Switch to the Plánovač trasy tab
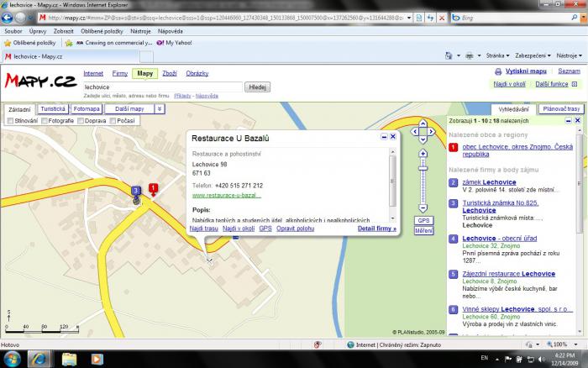This screenshot has width=588, height=368. [561, 109]
